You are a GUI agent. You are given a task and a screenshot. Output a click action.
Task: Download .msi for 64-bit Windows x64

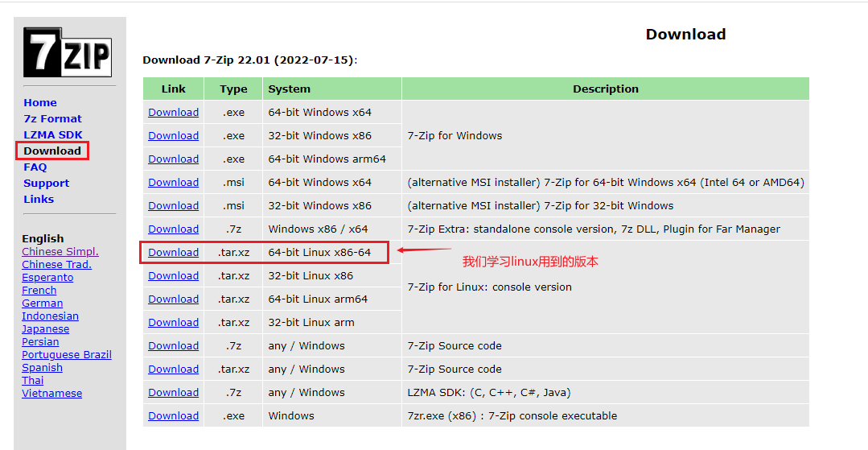[x=173, y=182]
